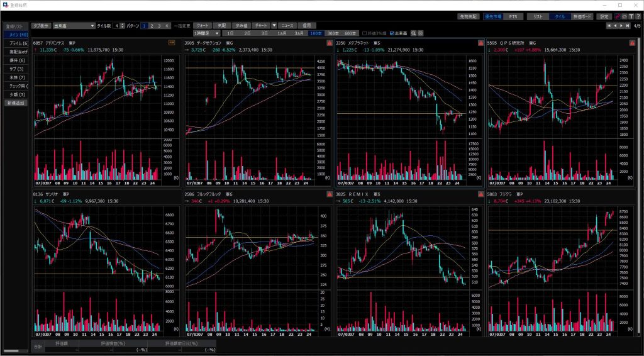Click the ニュース button

coord(287,26)
